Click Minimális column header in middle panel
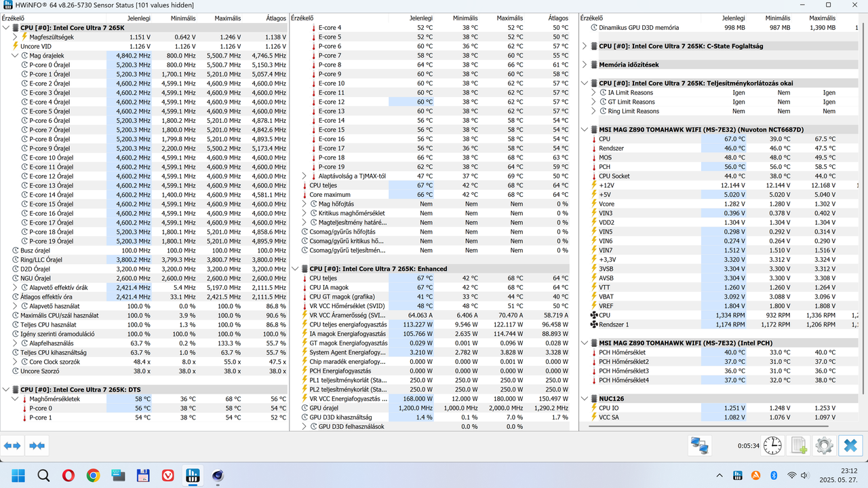The image size is (868, 488). (465, 18)
